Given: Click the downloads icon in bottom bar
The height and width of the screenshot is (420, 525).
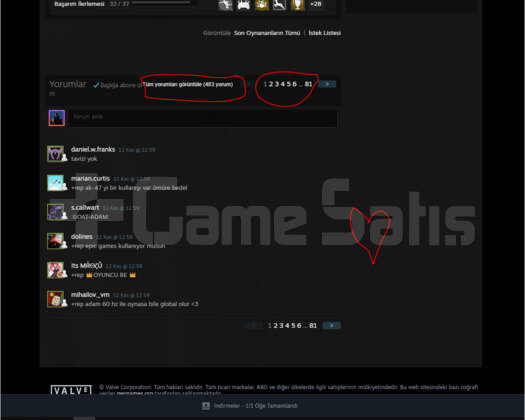Looking at the screenshot, I should tap(206, 406).
